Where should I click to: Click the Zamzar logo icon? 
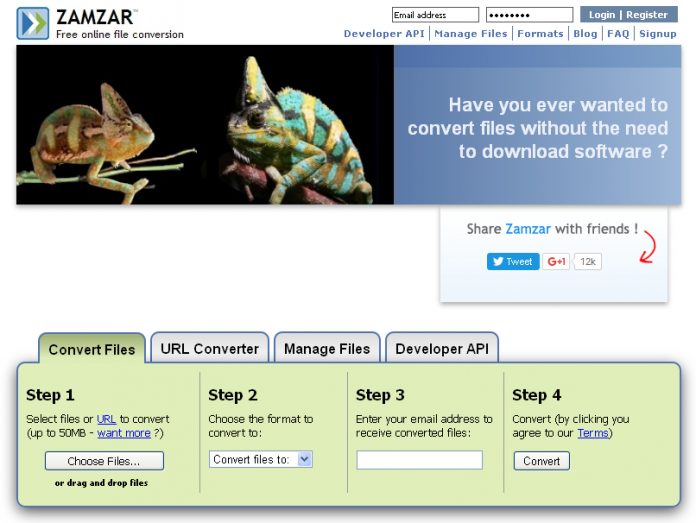coord(33,22)
